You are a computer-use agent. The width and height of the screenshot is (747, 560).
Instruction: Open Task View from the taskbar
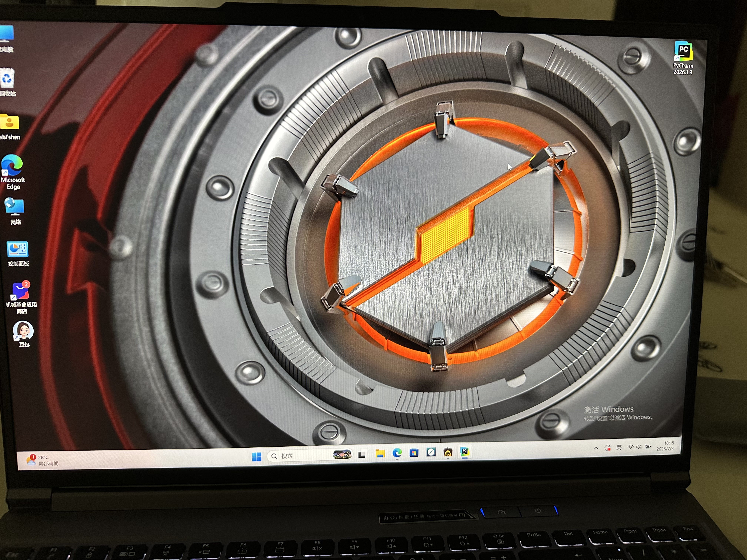[x=362, y=454]
